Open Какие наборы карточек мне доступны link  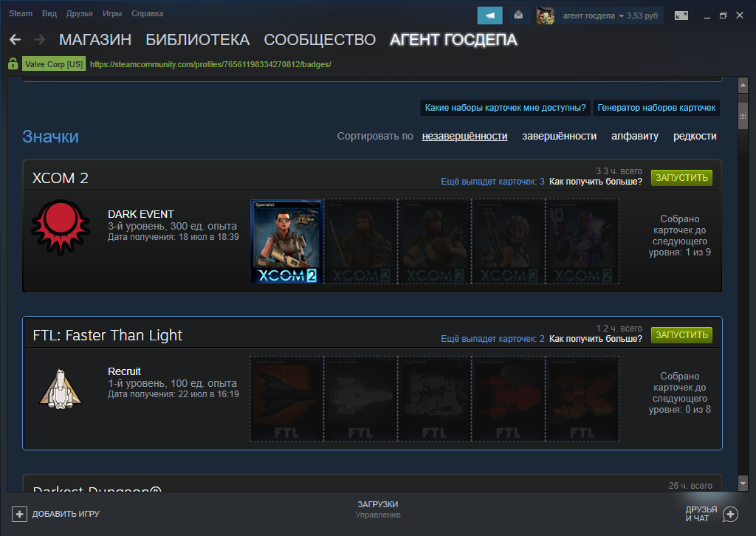(505, 108)
